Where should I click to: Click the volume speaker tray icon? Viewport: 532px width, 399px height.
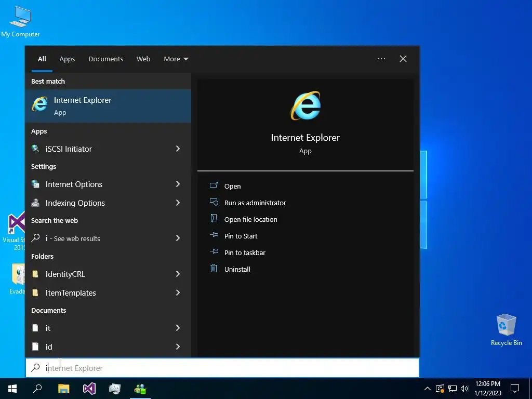tap(464, 389)
